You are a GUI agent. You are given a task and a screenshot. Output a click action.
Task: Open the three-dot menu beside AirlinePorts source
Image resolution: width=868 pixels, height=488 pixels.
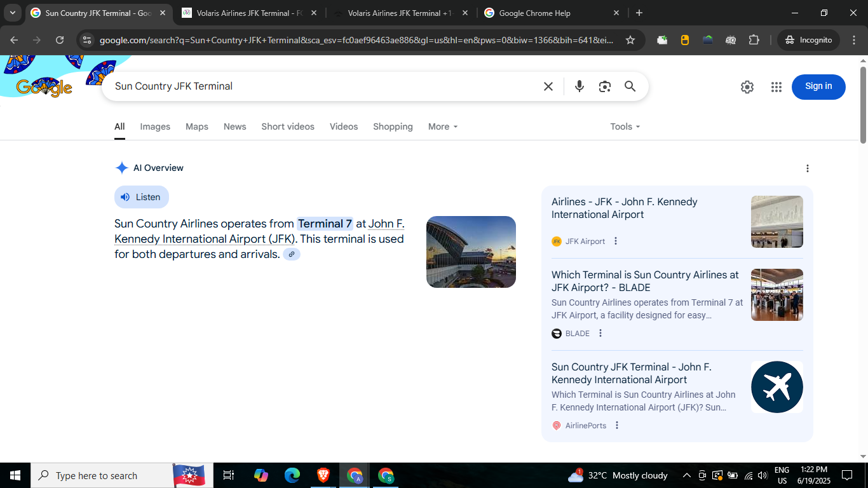pos(617,426)
